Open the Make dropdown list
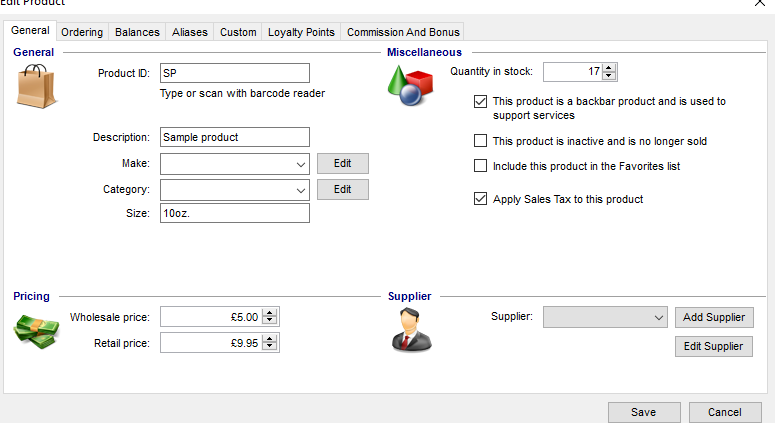The image size is (775, 423). 301,164
